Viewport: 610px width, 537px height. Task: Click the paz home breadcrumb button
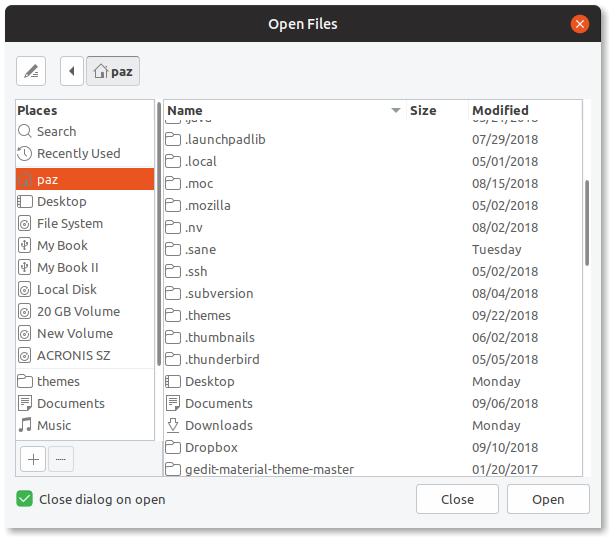[x=113, y=71]
